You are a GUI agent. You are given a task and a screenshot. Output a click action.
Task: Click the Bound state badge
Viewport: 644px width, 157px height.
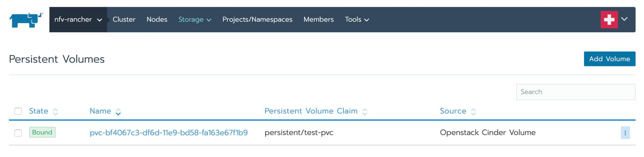(x=42, y=132)
